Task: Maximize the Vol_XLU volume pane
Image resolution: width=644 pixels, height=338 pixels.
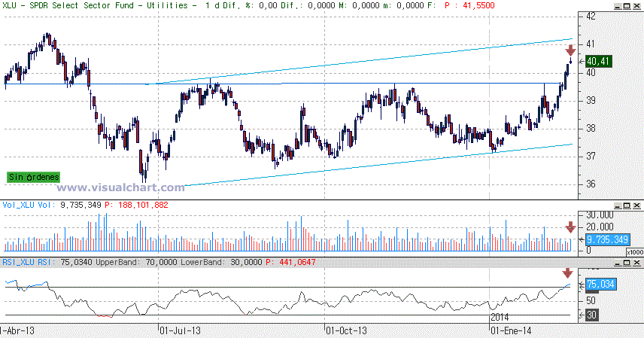Action: click(627, 206)
